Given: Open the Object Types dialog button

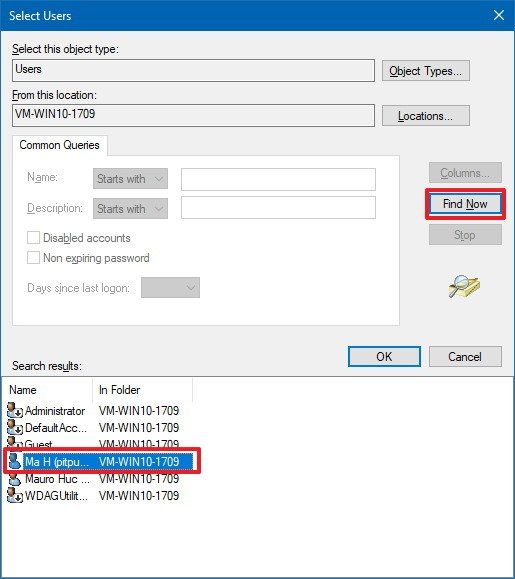Looking at the screenshot, I should click(426, 71).
